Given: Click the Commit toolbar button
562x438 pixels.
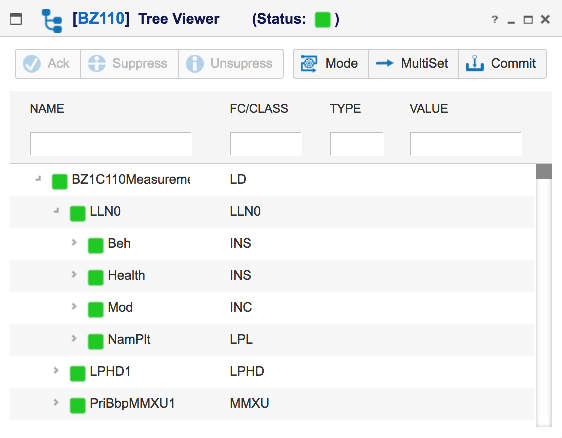Looking at the screenshot, I should pyautogui.click(x=503, y=64).
